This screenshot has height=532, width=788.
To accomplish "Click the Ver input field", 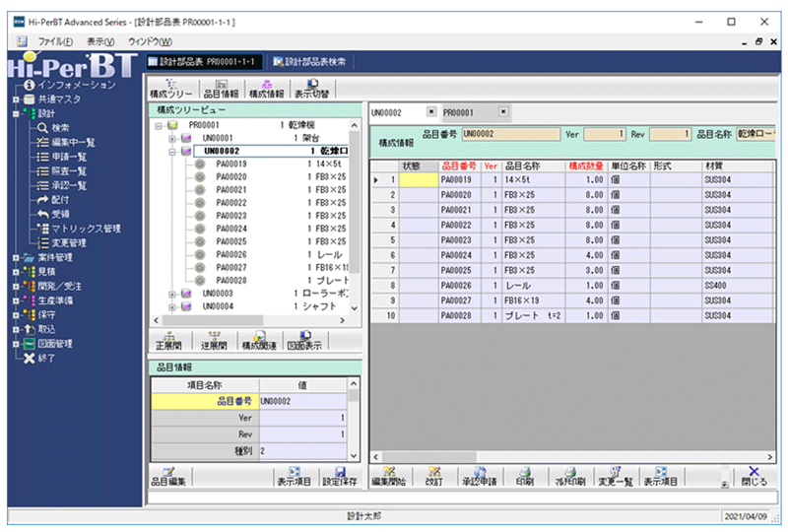I will point(605,134).
